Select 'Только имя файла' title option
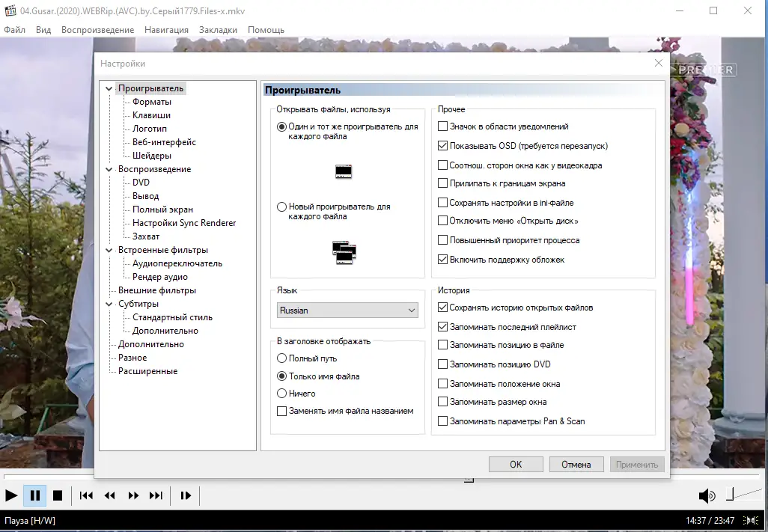The height and width of the screenshot is (532, 768). click(318, 376)
